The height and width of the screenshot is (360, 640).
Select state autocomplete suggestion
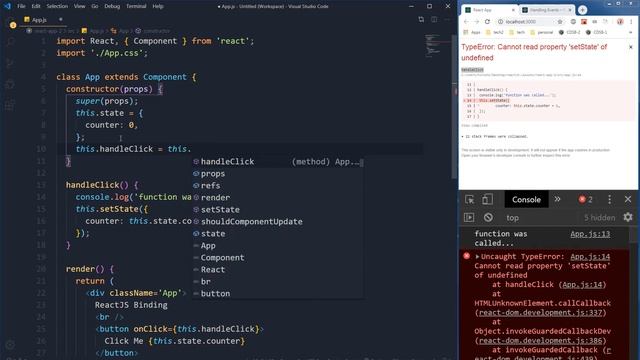pyautogui.click(x=278, y=233)
